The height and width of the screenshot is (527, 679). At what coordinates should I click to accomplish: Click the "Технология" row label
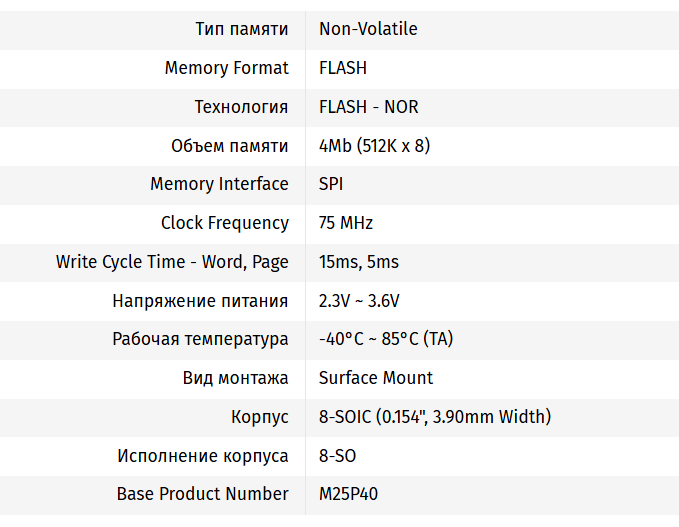click(x=241, y=107)
